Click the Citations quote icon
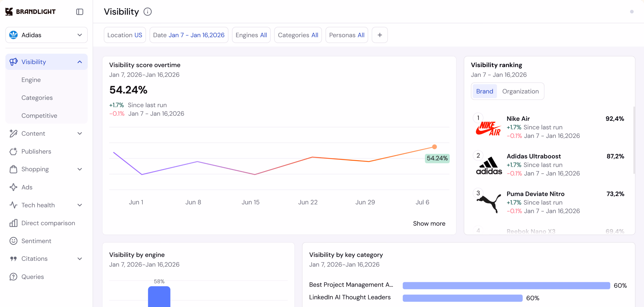Screen dimensions: 644x307 [13, 259]
